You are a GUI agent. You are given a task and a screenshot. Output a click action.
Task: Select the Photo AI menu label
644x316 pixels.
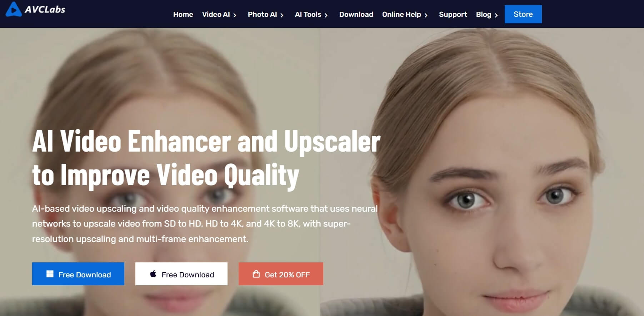pyautogui.click(x=262, y=14)
